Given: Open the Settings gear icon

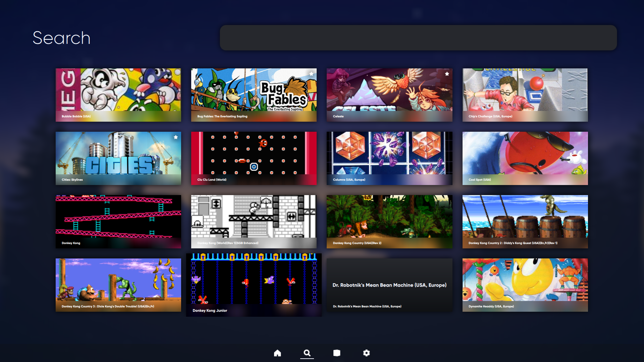Looking at the screenshot, I should [366, 353].
